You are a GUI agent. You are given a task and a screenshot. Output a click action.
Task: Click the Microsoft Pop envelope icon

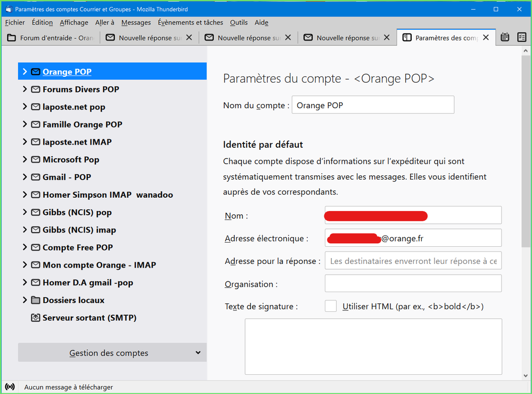coord(36,159)
